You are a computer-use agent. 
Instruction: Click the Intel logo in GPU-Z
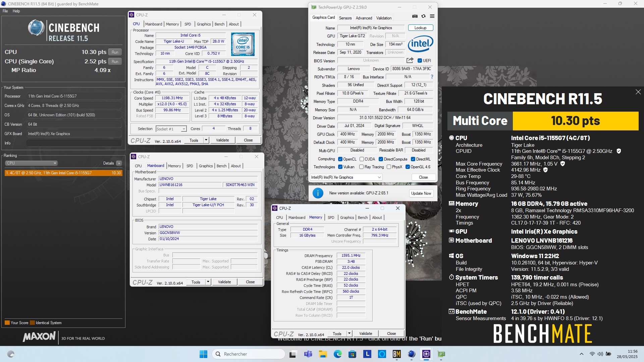(420, 44)
